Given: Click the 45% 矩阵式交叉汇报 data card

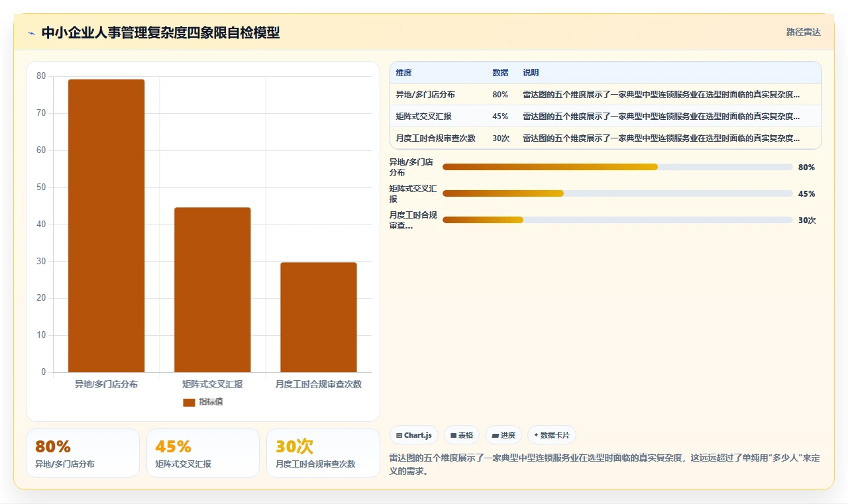Looking at the screenshot, I should [203, 453].
